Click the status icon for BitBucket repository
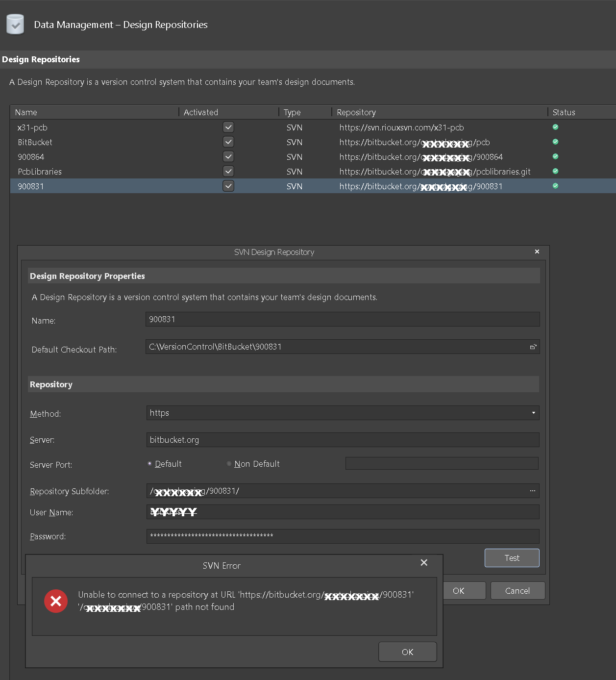This screenshot has width=616, height=680. [x=555, y=142]
